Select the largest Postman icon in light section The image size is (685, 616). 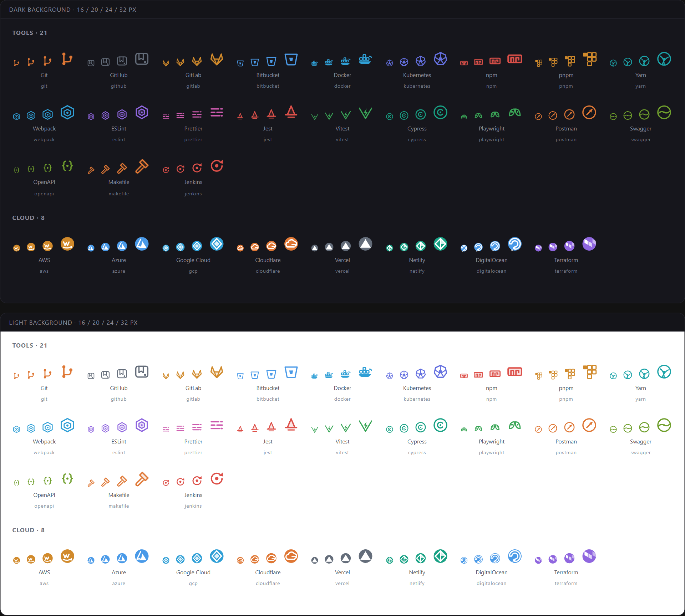click(589, 425)
